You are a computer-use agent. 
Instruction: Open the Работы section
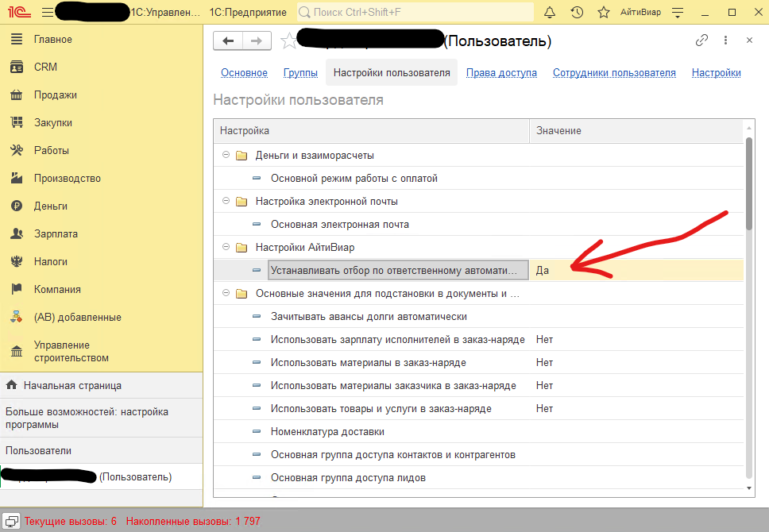(x=52, y=151)
